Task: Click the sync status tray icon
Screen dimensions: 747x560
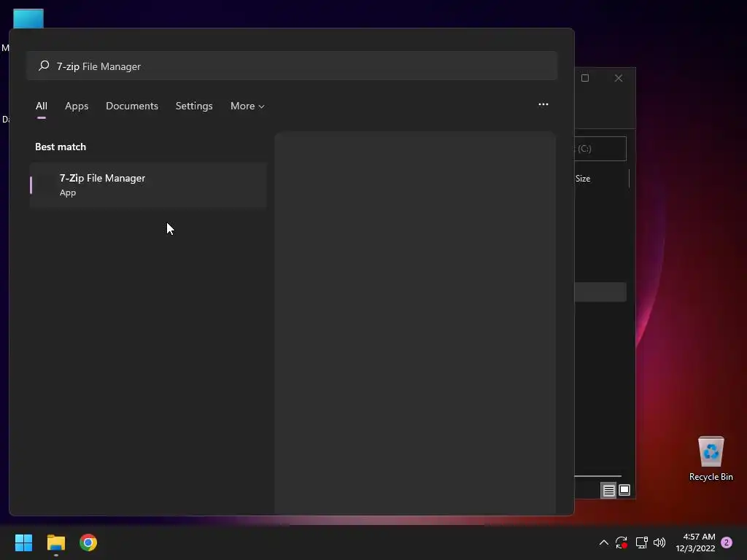Action: pyautogui.click(x=622, y=542)
